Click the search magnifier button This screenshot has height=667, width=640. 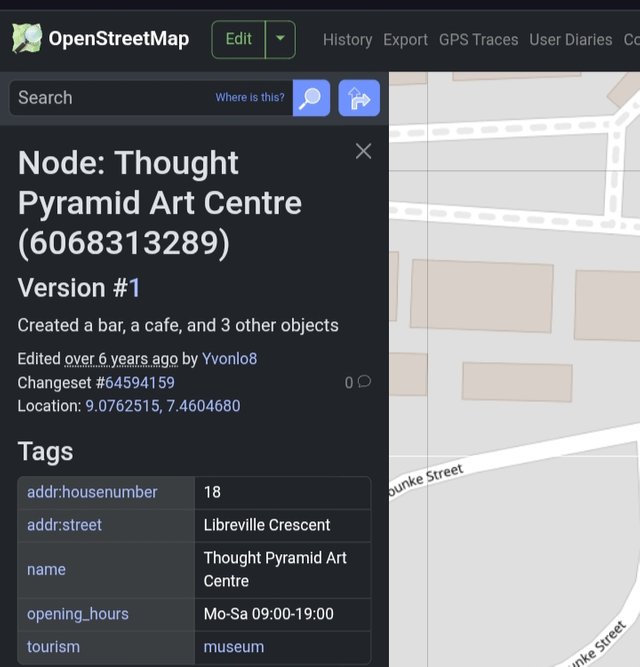311,98
